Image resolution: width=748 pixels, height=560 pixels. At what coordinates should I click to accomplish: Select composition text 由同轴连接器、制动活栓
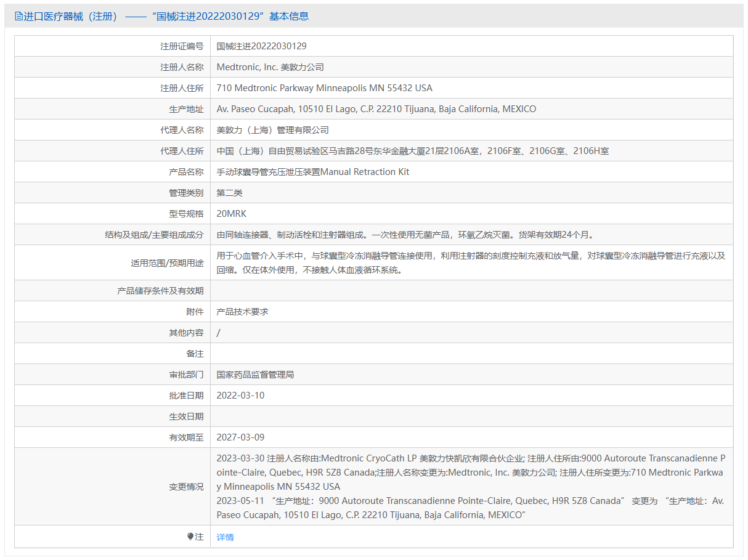pos(405,235)
